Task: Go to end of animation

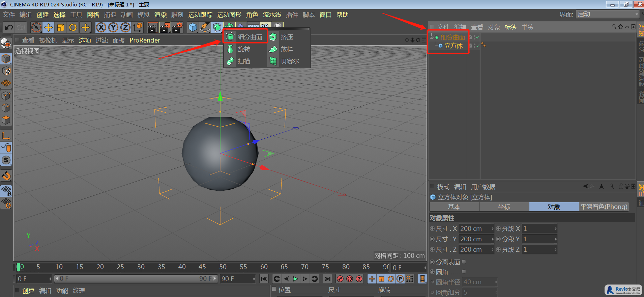Action: click(327, 279)
